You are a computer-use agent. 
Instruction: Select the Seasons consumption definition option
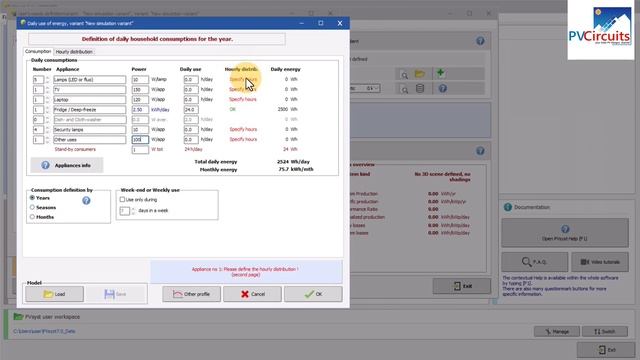click(x=32, y=207)
